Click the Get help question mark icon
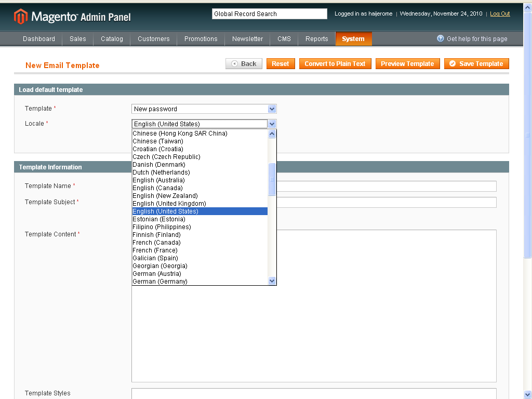Screen dimensions: 532x399 pyautogui.click(x=441, y=38)
